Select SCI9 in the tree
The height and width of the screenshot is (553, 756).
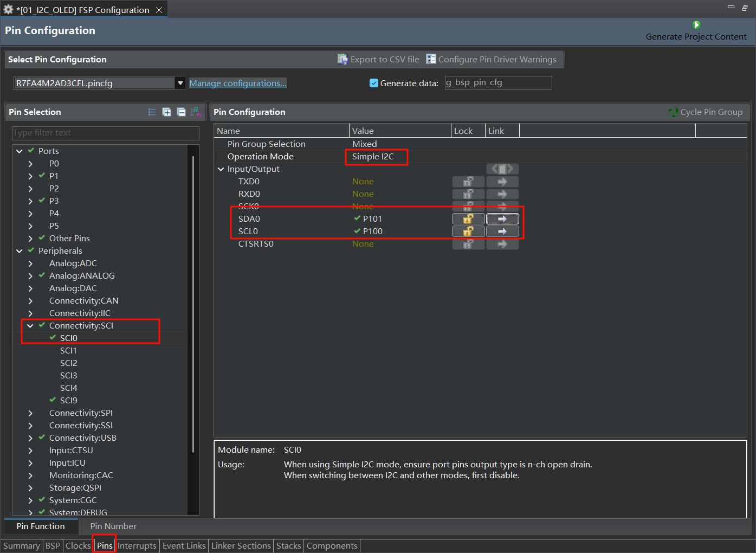point(69,401)
